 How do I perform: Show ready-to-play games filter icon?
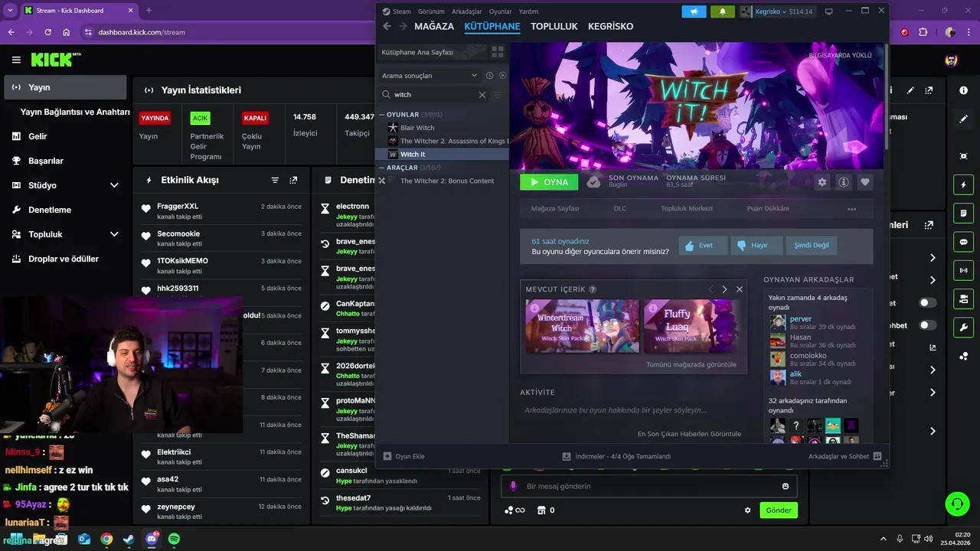pos(502,75)
